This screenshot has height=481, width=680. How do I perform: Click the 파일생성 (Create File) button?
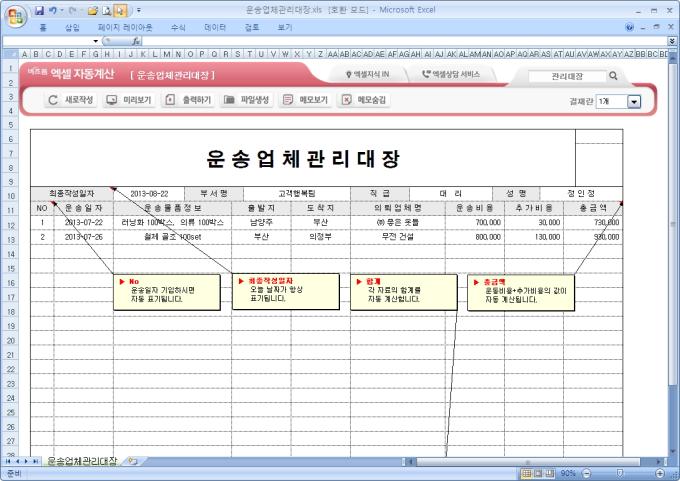pyautogui.click(x=246, y=100)
